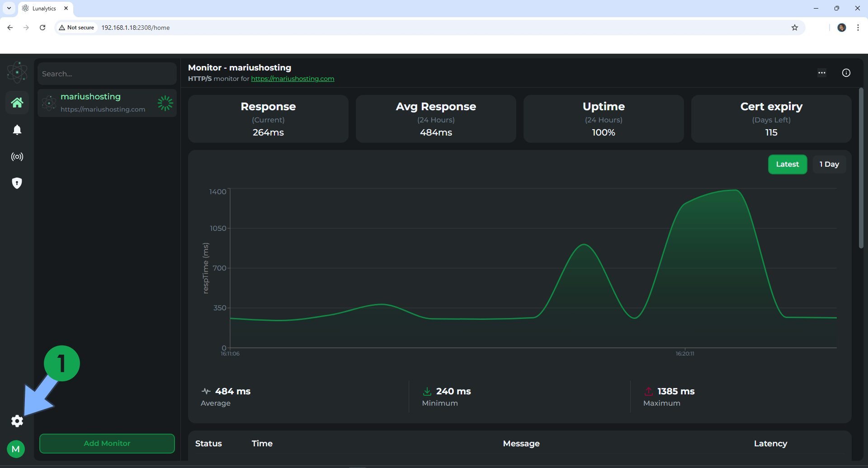Click the Status column header
This screenshot has height=468, width=868.
click(x=208, y=444)
